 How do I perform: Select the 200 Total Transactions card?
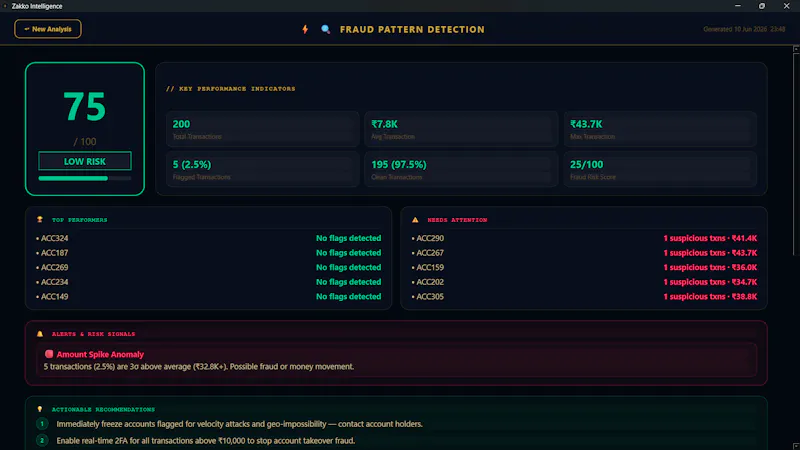[x=262, y=129]
